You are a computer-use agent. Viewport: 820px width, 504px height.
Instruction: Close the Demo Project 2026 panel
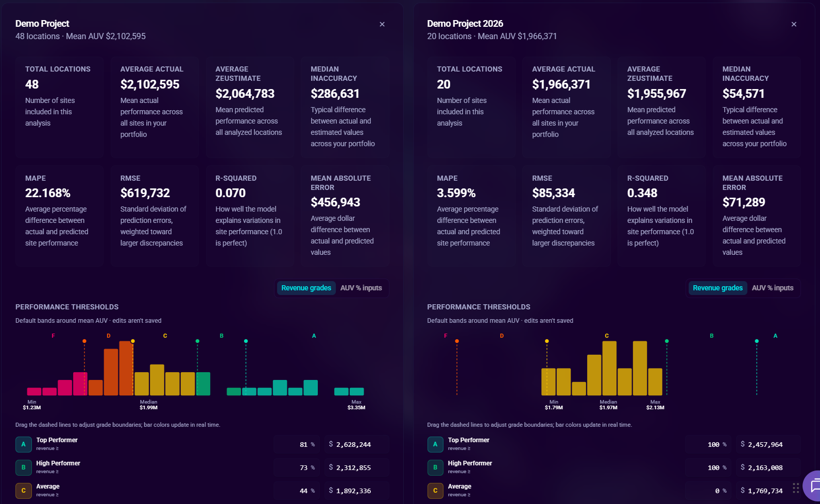pos(794,24)
